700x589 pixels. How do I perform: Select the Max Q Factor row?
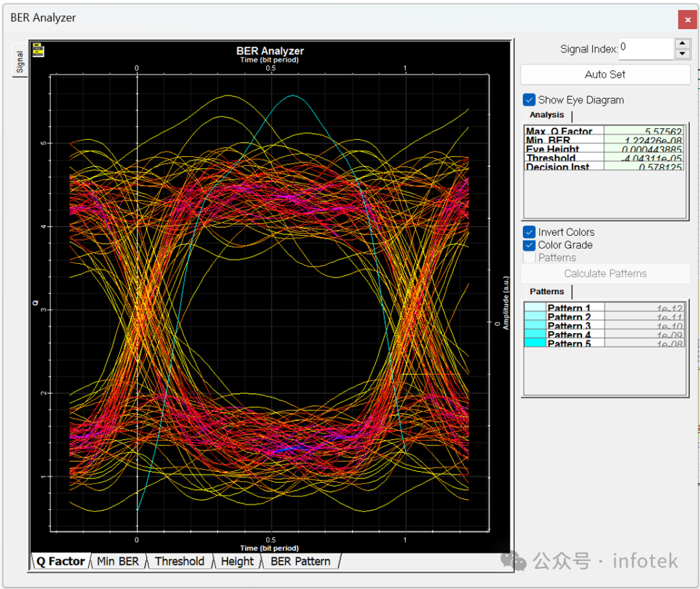point(604,131)
